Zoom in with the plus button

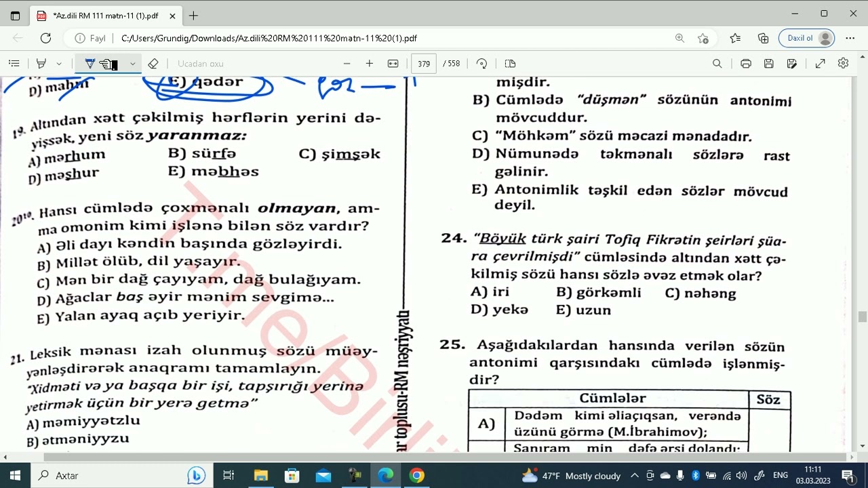coord(370,64)
